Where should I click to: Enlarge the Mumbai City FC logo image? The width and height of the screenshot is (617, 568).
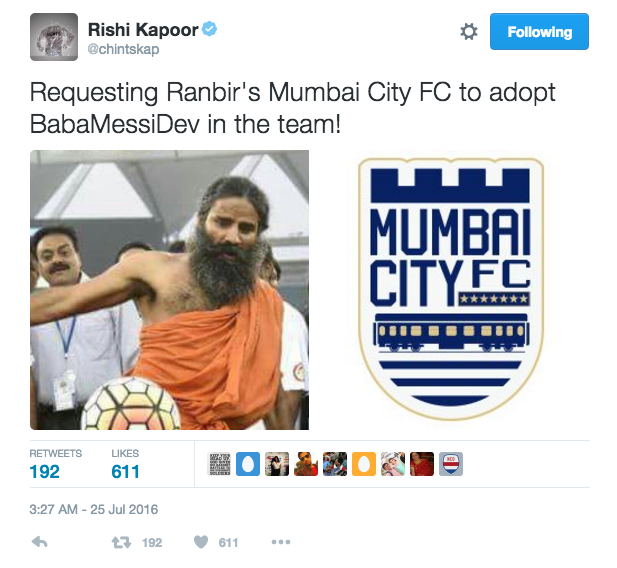click(451, 290)
